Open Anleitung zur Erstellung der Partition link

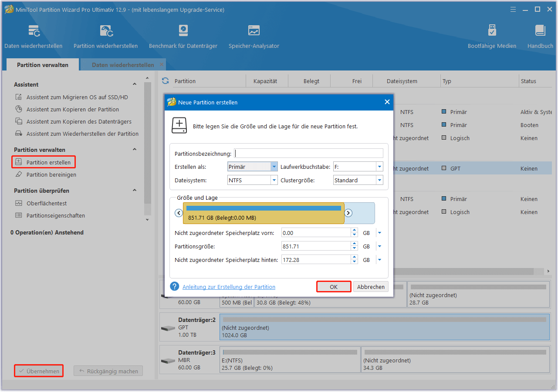pos(229,287)
